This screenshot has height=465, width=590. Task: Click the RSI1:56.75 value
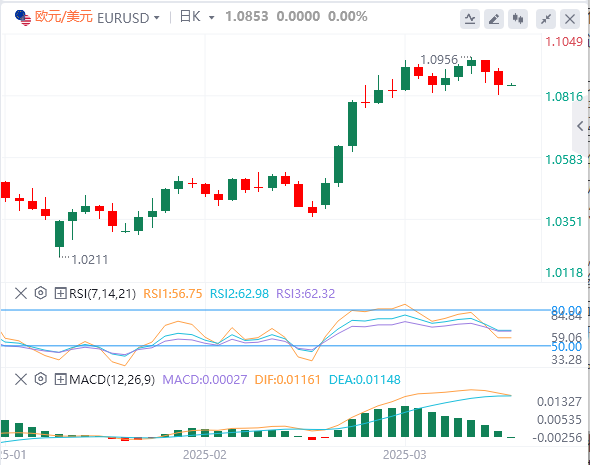(173, 293)
